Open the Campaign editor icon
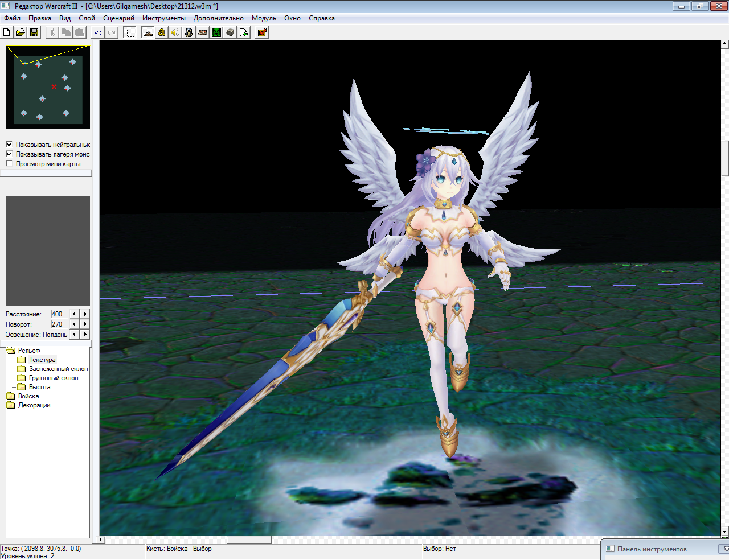Viewport: 729px width, 560px height. click(x=203, y=32)
